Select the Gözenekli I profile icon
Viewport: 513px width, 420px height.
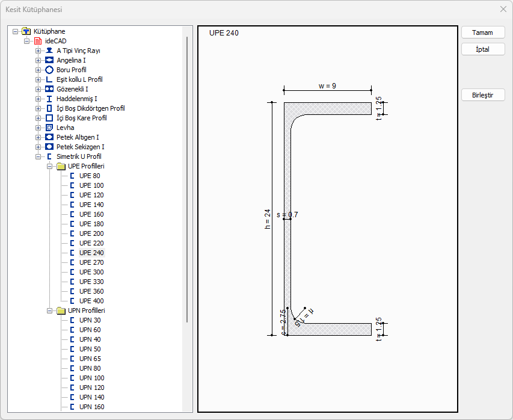49,89
